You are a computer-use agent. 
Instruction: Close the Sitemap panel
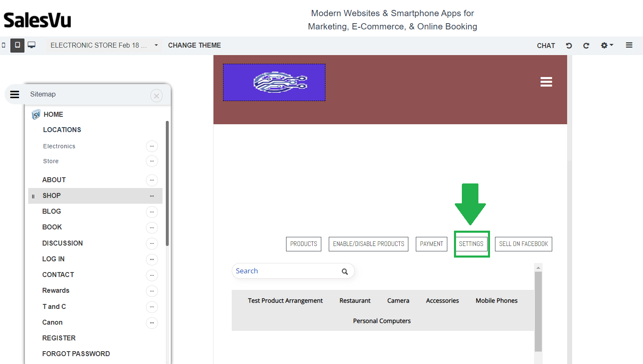156,96
